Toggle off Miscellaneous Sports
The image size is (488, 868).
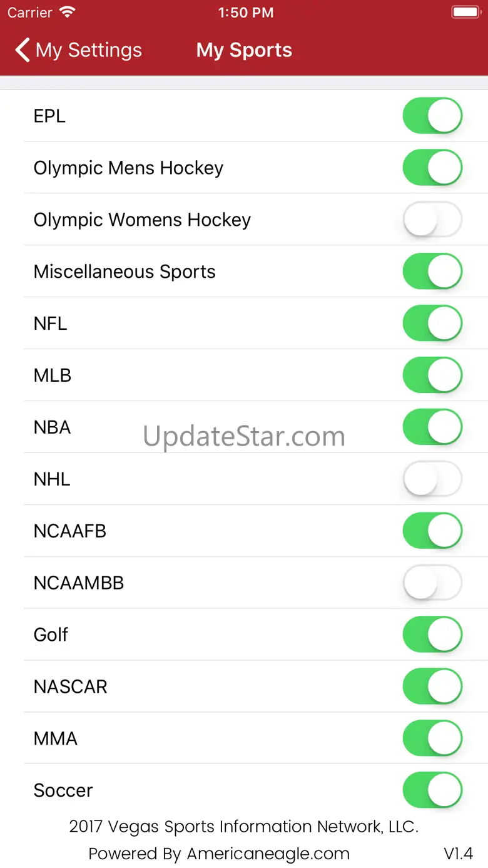432,272
